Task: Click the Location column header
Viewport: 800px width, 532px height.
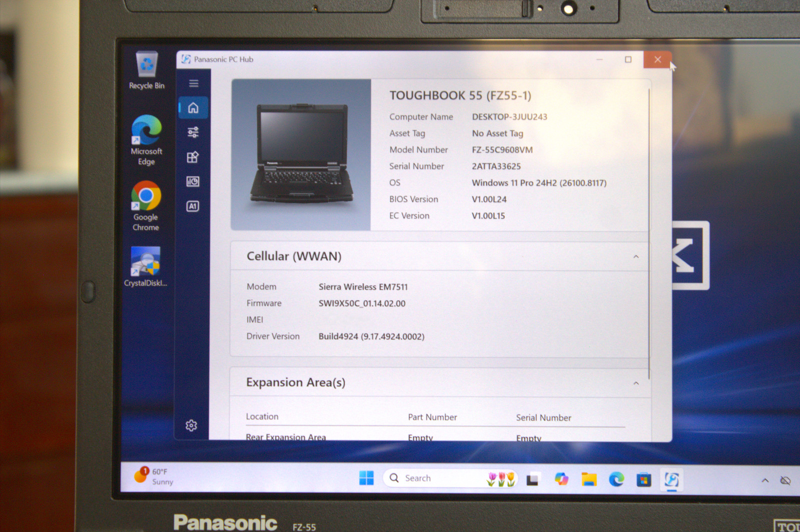Action: pos(262,417)
